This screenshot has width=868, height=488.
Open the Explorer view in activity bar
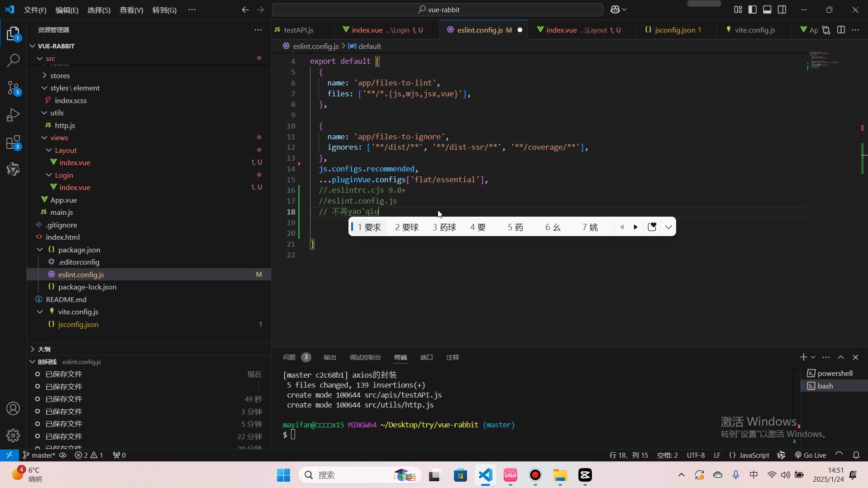pyautogui.click(x=13, y=34)
